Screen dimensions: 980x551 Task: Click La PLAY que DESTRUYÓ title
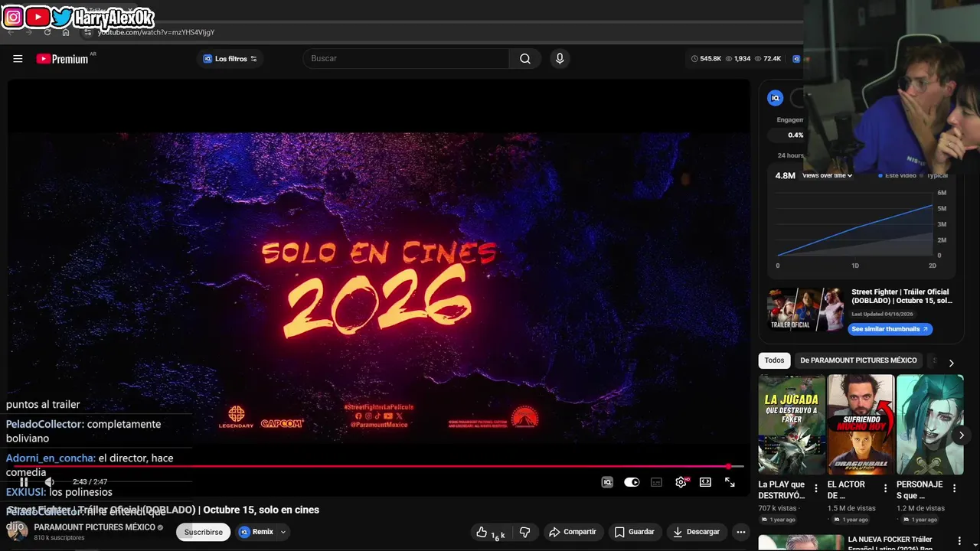coord(782,490)
